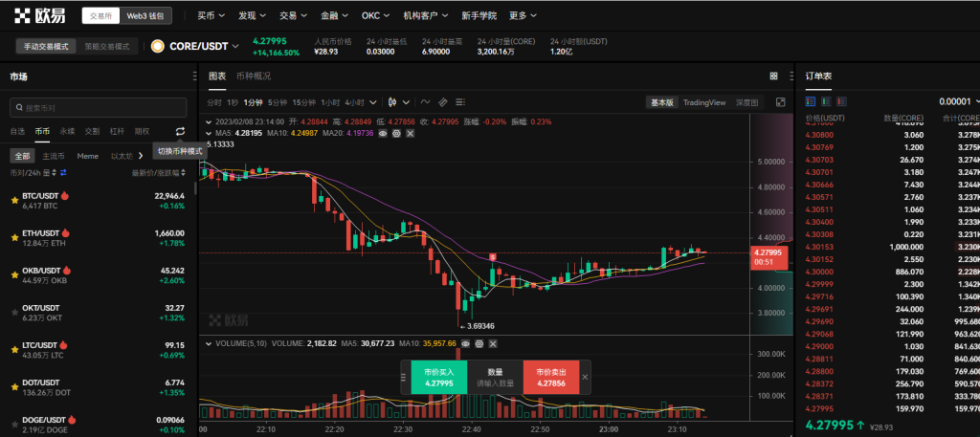Image resolution: width=980 pixels, height=437 pixels.
Task: Remove the VOLUME indicator
Action: coord(493,343)
